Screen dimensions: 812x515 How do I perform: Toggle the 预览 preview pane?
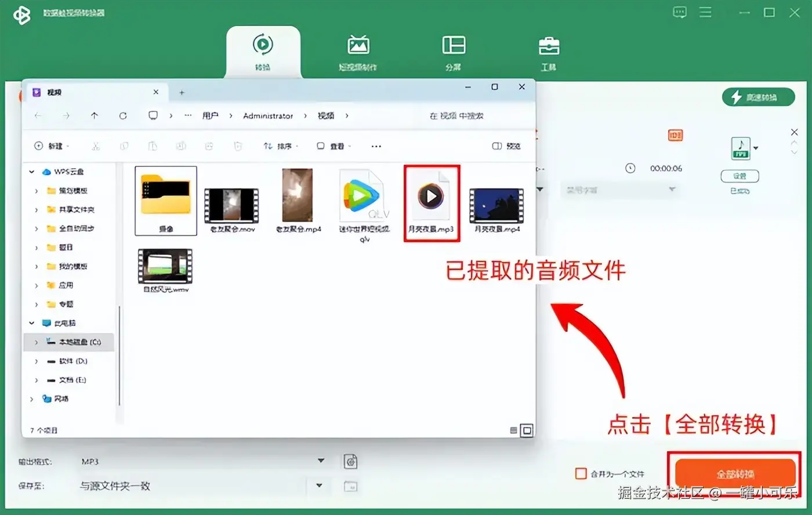506,146
